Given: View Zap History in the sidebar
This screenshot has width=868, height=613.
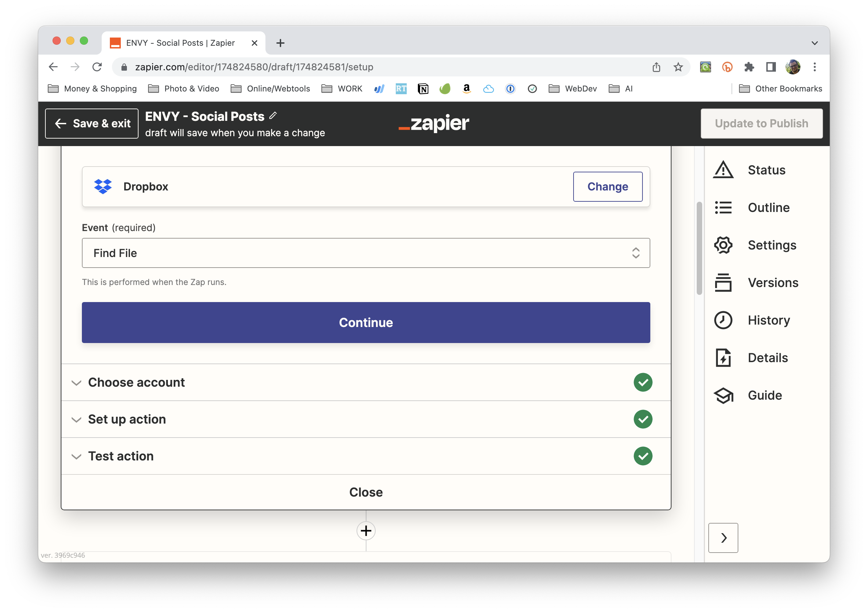Looking at the screenshot, I should point(752,320).
